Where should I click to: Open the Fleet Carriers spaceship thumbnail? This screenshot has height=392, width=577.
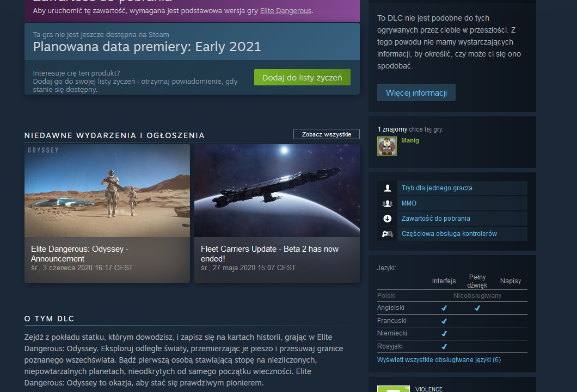(277, 190)
